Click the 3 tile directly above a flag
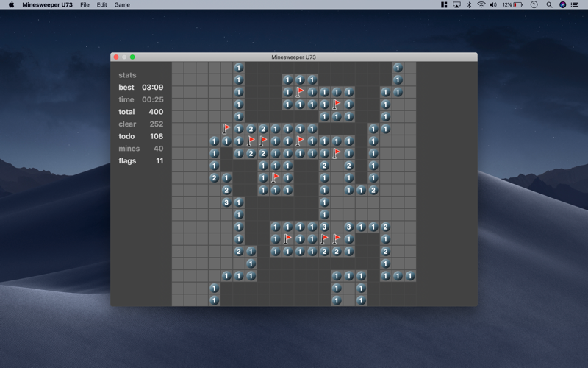This screenshot has width=588, height=368. 324,227
